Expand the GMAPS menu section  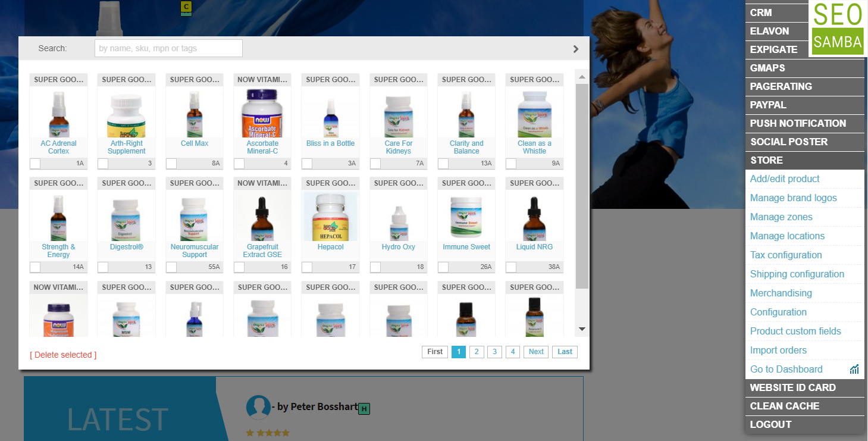(x=805, y=68)
